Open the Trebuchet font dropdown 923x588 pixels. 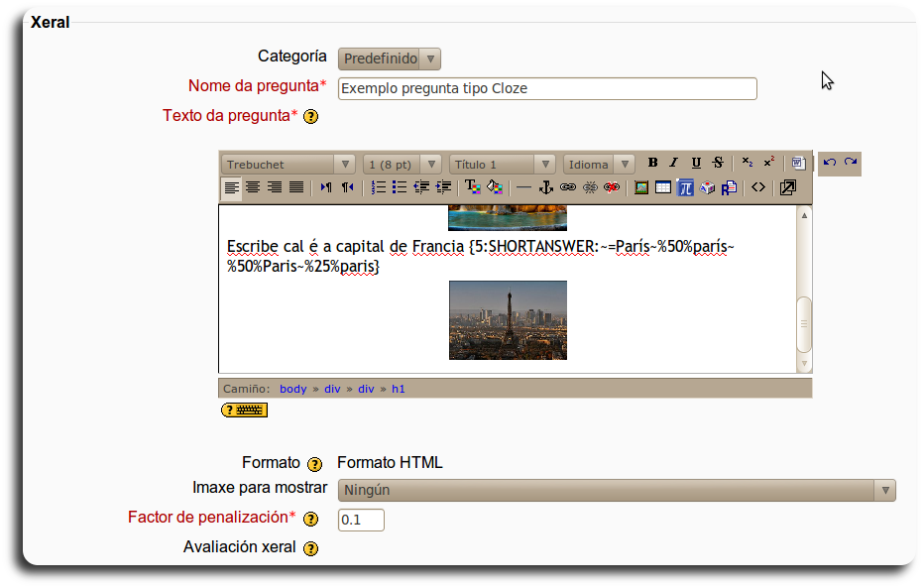coord(288,165)
